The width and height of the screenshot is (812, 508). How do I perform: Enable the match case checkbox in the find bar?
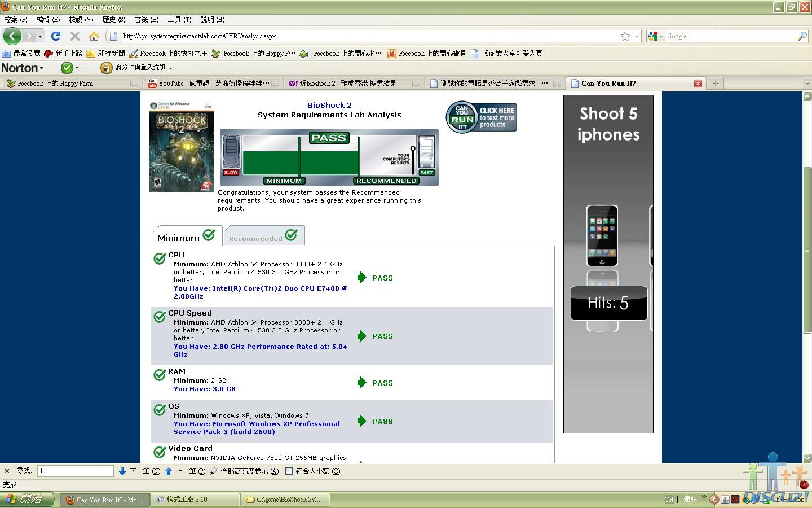289,471
